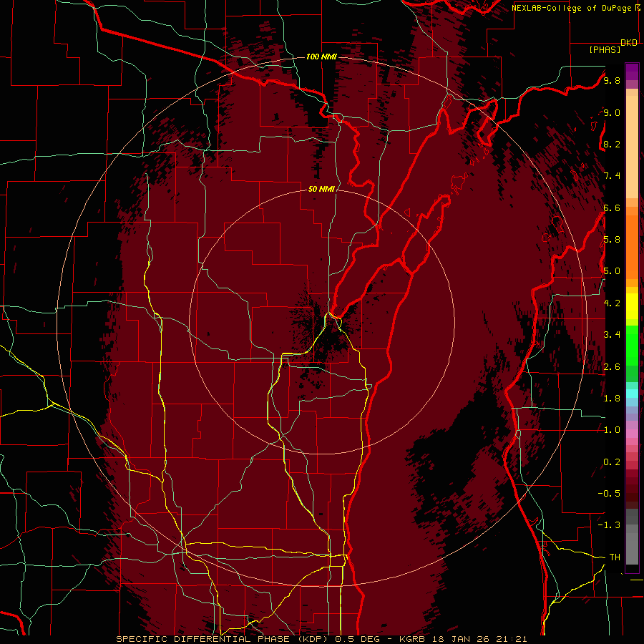Click the cyan segment of the color bar
Image resolution: width=644 pixels, height=644 pixels.
[x=632, y=394]
